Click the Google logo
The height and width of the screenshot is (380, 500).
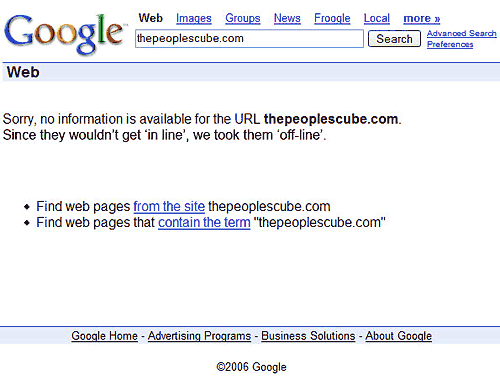click(x=65, y=33)
